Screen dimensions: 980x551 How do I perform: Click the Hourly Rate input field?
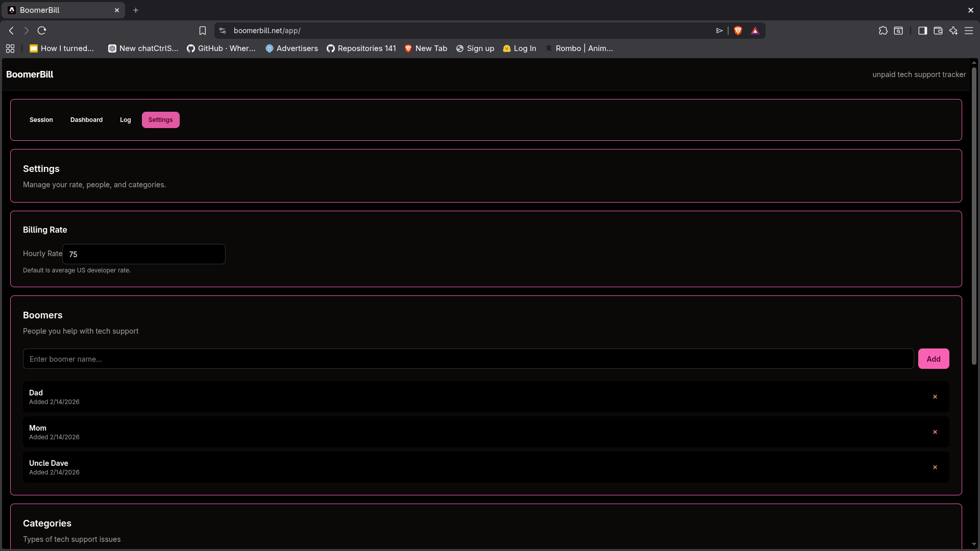tap(143, 254)
